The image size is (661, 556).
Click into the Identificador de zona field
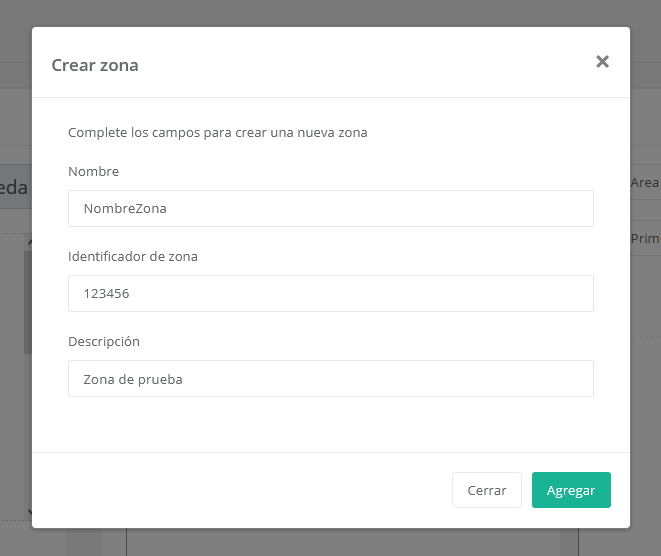[x=330, y=294]
